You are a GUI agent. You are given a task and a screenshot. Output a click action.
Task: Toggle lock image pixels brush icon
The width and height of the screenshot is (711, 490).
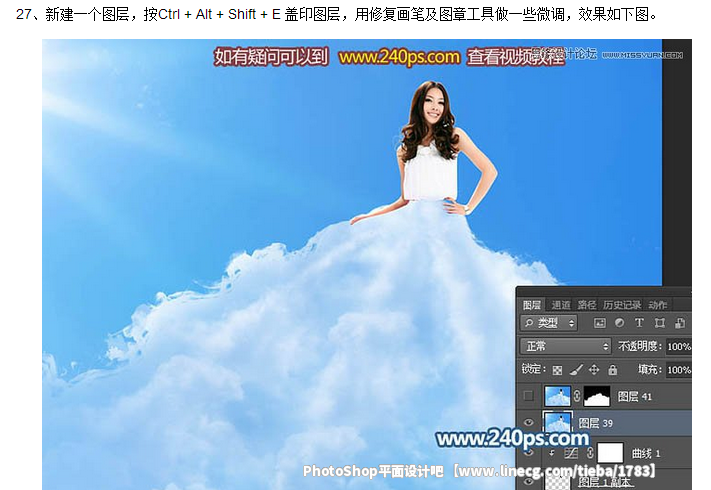(576, 370)
